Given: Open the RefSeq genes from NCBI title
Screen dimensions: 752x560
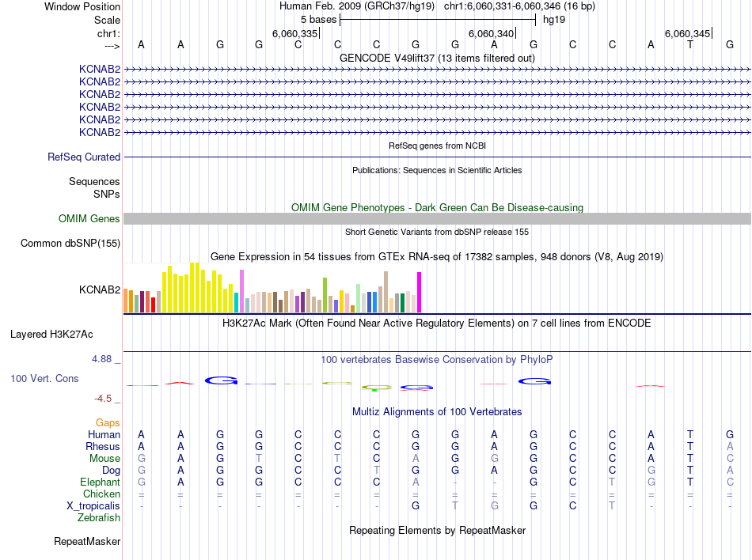Looking at the screenshot, I should [437, 146].
